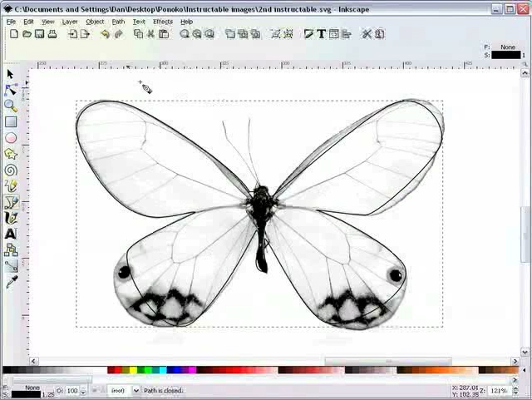Image resolution: width=532 pixels, height=400 pixels.
Task: Zoom to fit drawing
Action: coord(197,34)
